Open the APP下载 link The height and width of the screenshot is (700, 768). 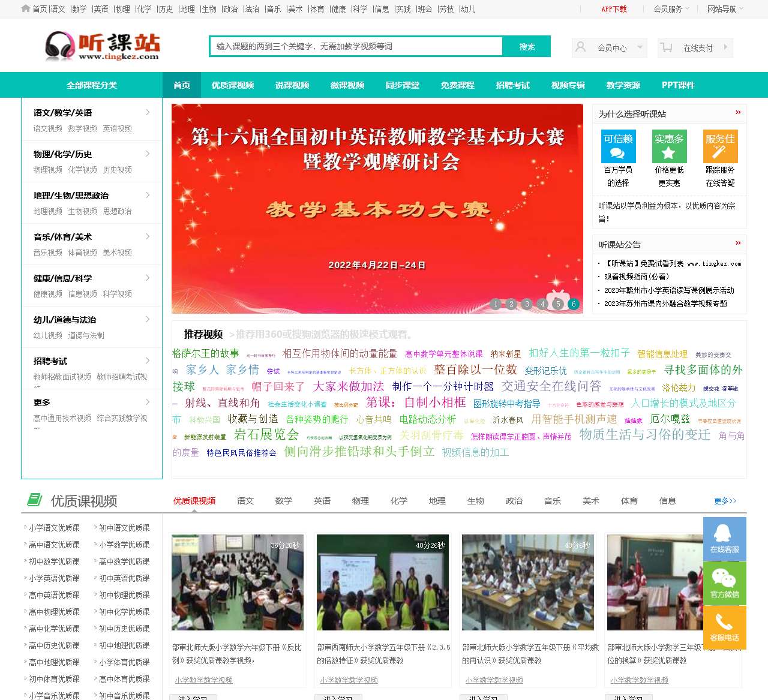614,10
